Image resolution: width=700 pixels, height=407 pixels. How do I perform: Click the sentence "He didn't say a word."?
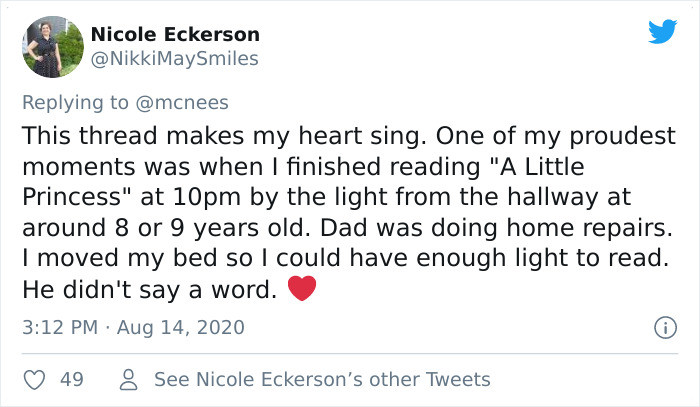pos(148,290)
